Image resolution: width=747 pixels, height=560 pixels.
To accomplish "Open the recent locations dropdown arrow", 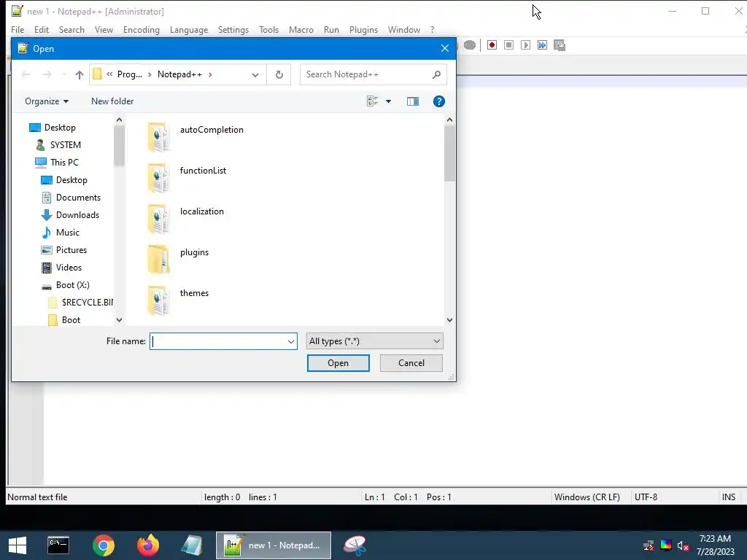I will pos(64,75).
